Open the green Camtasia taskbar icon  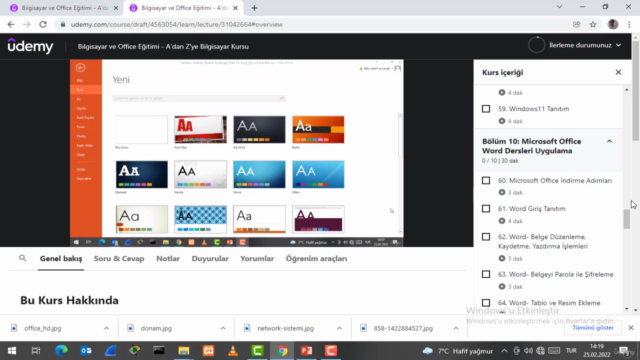pos(257,351)
